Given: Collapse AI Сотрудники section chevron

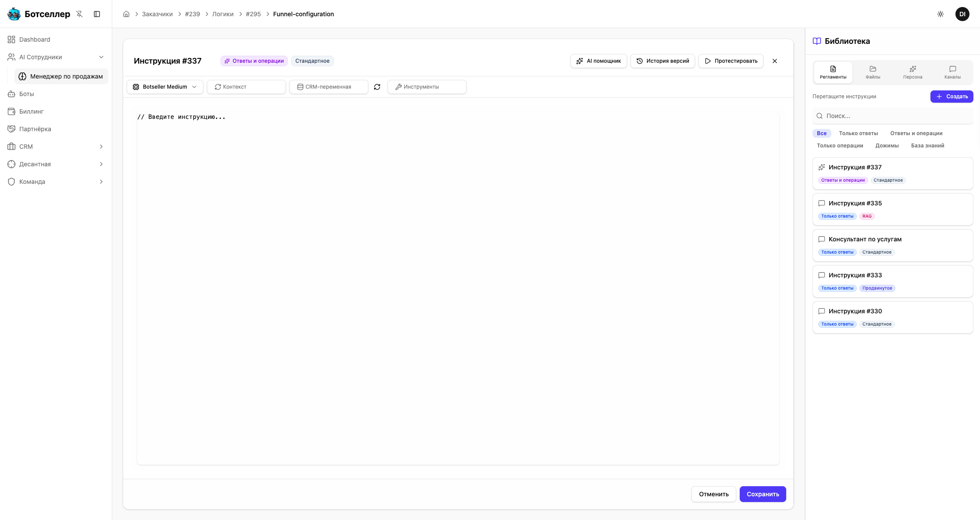Looking at the screenshot, I should (101, 57).
